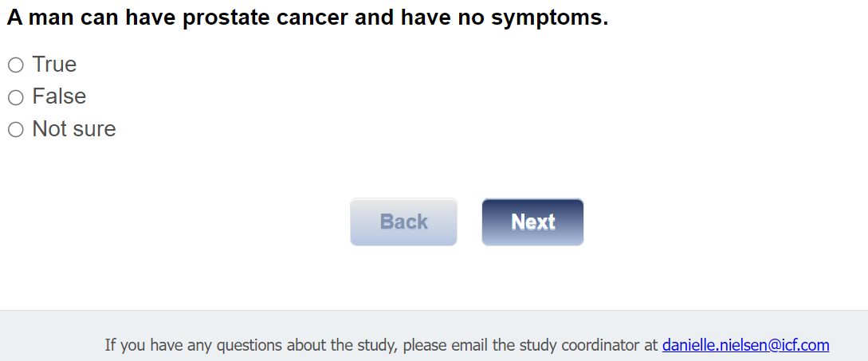Select the False radio button
Viewport: 868px width, 361px height.
15,97
